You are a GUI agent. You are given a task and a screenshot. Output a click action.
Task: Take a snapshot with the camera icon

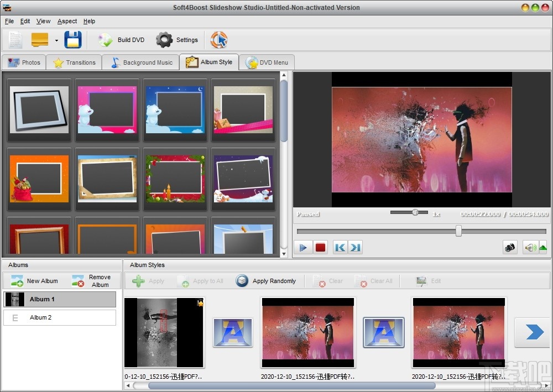pyautogui.click(x=510, y=247)
